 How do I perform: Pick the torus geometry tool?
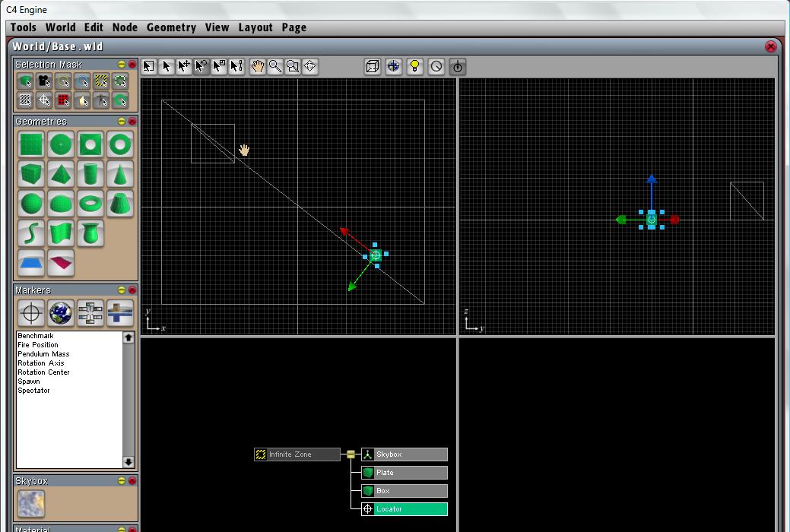click(x=90, y=204)
